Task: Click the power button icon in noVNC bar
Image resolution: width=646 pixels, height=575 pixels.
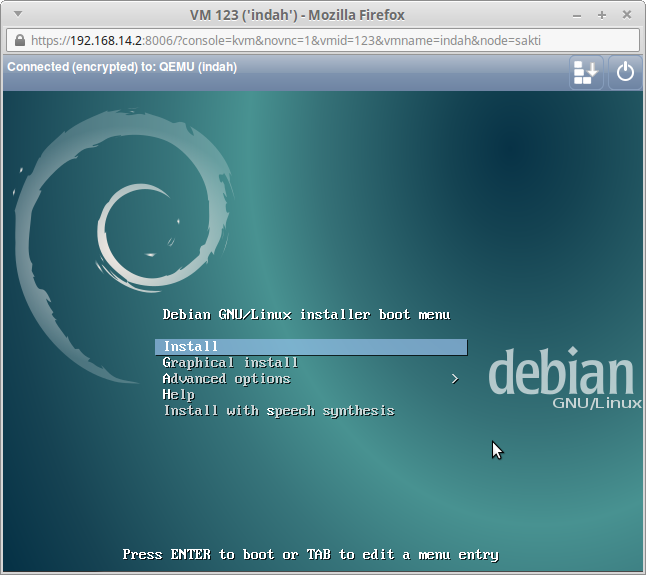Action: pos(625,72)
